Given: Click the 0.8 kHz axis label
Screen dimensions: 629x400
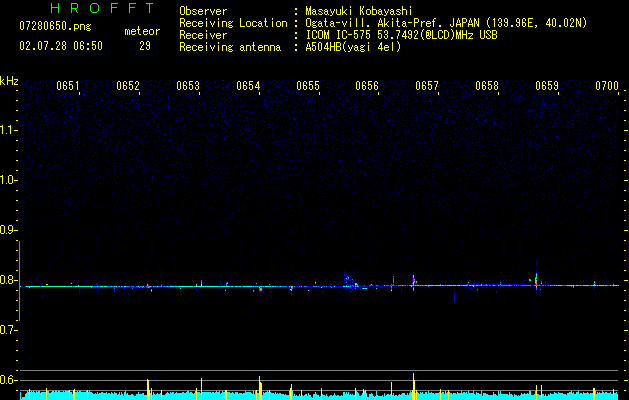Looking at the screenshot, I should tap(8, 280).
